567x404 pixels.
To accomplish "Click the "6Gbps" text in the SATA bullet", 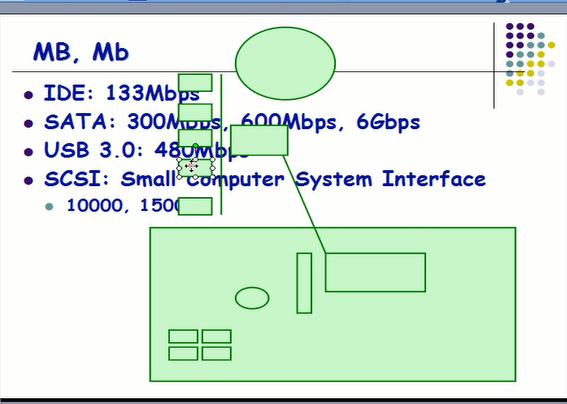I will pos(388,122).
